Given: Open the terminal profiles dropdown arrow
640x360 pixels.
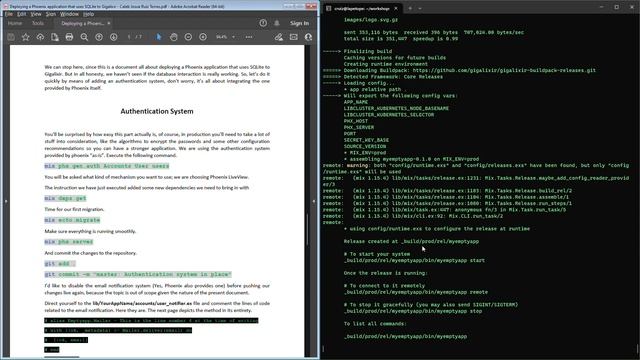Looking at the screenshot, I should pos(420,8).
